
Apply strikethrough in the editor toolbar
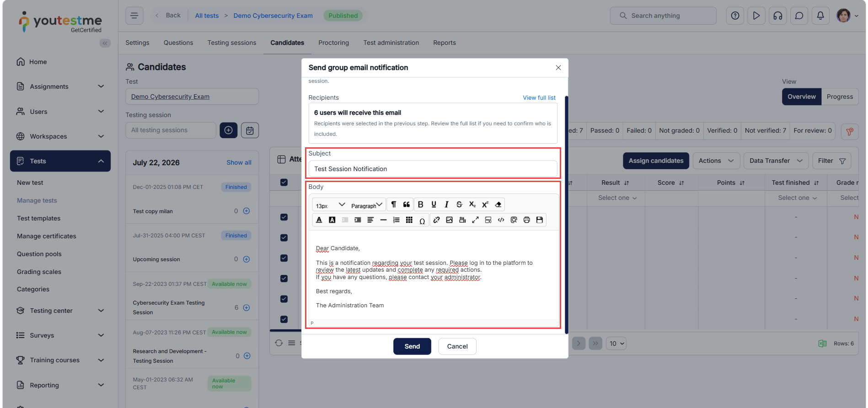459,204
